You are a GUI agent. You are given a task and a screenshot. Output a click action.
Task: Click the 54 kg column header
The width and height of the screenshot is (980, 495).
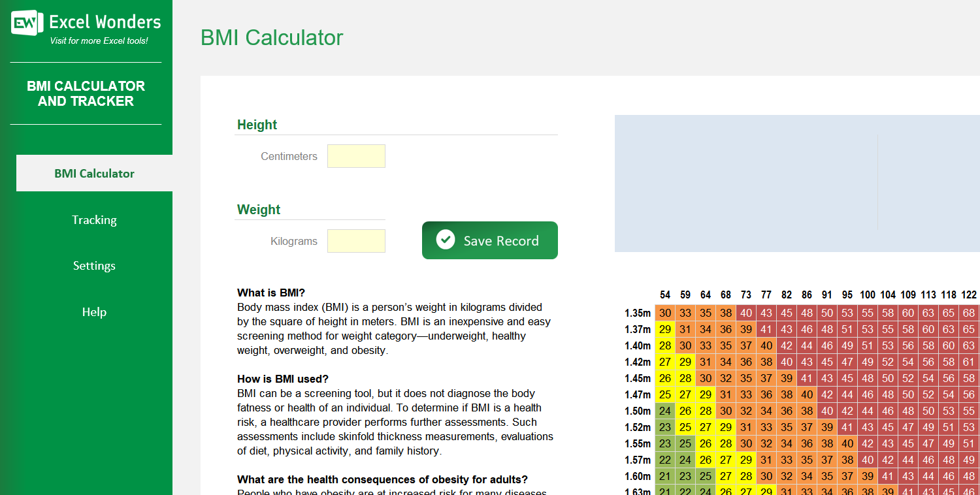[x=665, y=295]
